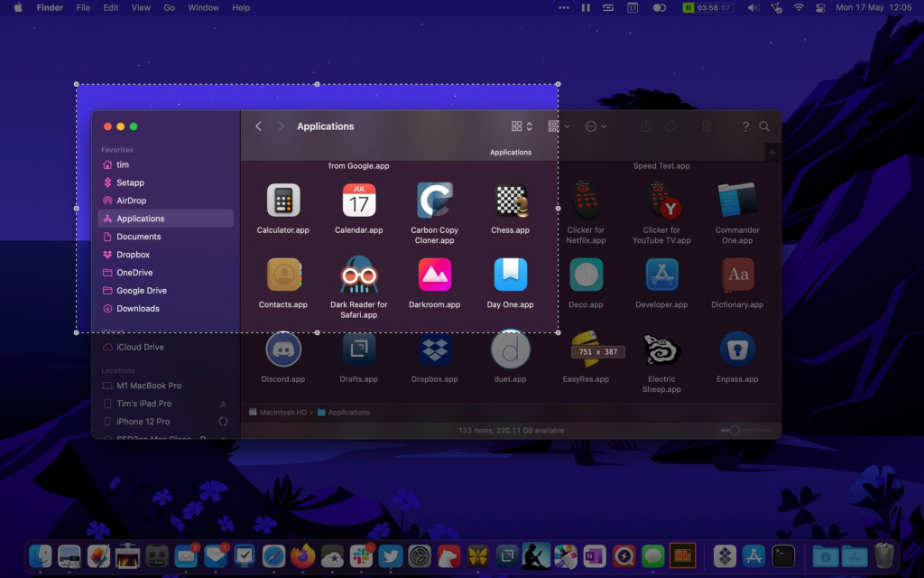Select the Darkroom.app icon
The height and width of the screenshot is (578, 924).
434,275
